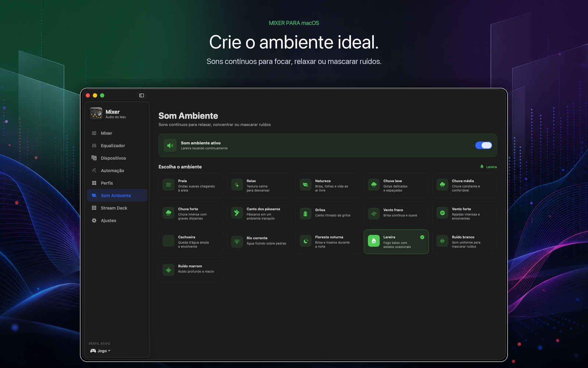Click the Automação wand icon
The height and width of the screenshot is (368, 588).
[x=94, y=171]
